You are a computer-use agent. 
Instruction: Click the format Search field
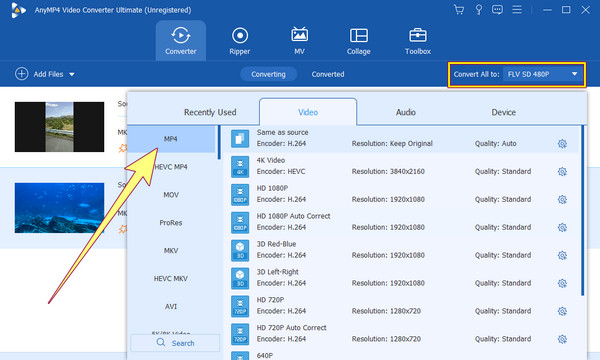coord(175,343)
